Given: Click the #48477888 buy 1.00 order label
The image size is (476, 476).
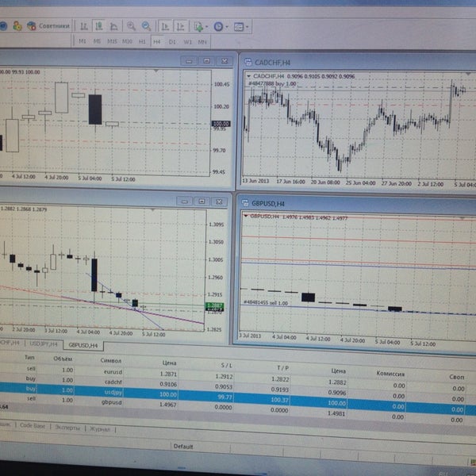Looking at the screenshot, I should point(272,83).
